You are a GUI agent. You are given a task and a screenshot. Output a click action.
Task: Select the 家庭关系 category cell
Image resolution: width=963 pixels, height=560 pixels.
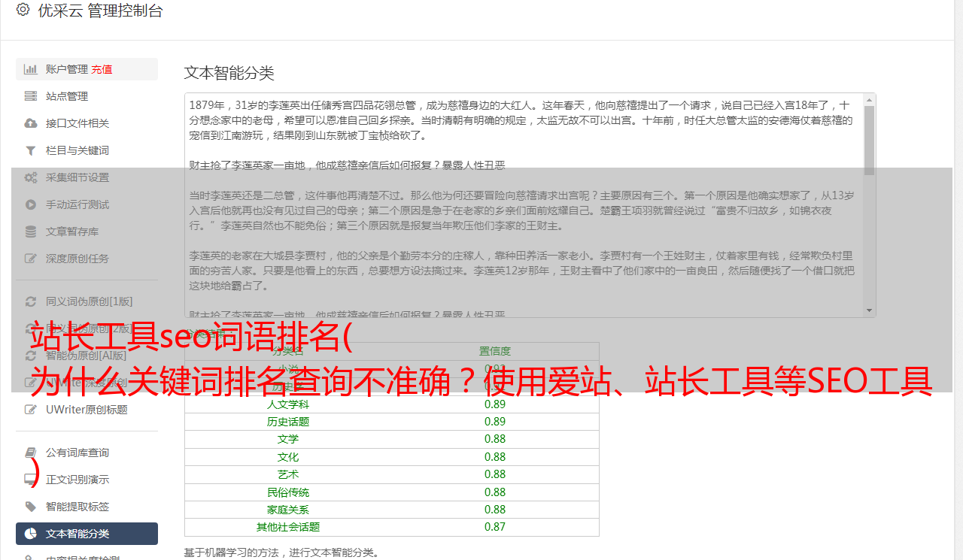(288, 510)
